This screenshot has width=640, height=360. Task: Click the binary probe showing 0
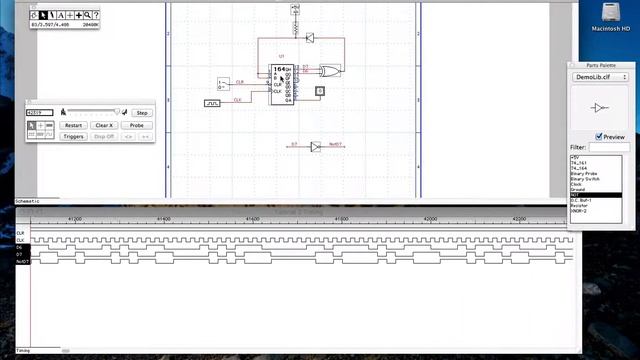[320, 91]
